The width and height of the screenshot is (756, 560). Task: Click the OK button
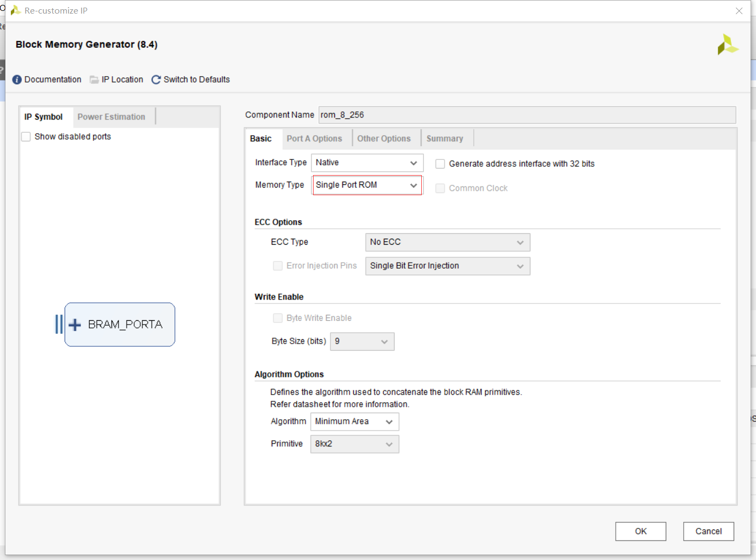pyautogui.click(x=641, y=531)
